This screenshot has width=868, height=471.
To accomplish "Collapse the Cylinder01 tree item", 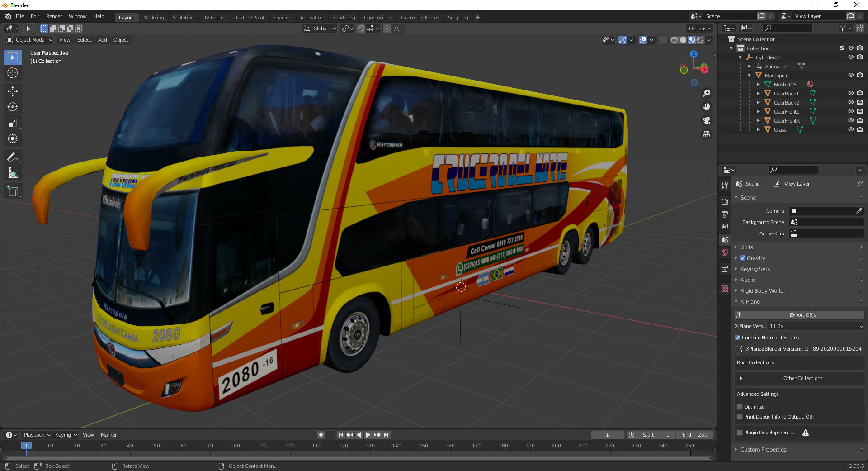I will (741, 57).
